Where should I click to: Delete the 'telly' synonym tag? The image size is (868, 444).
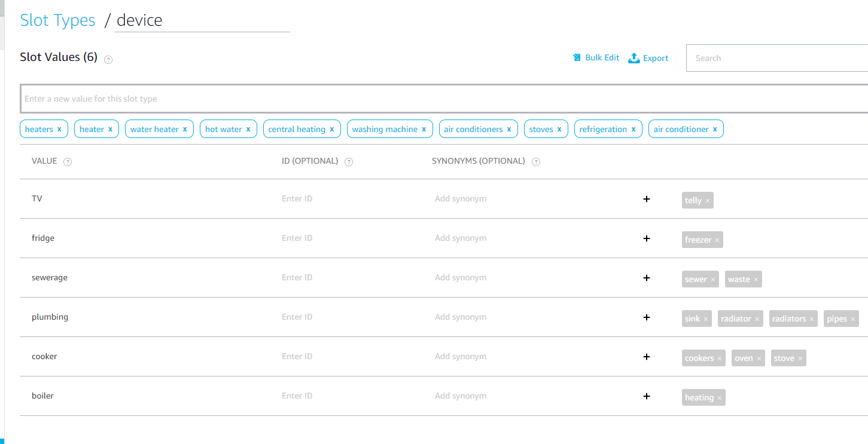tap(708, 201)
